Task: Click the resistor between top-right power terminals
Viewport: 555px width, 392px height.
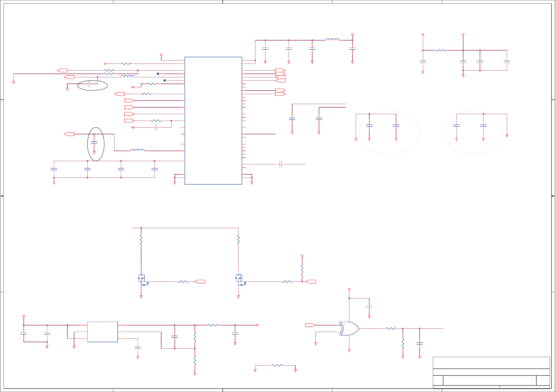Action: 441,50
